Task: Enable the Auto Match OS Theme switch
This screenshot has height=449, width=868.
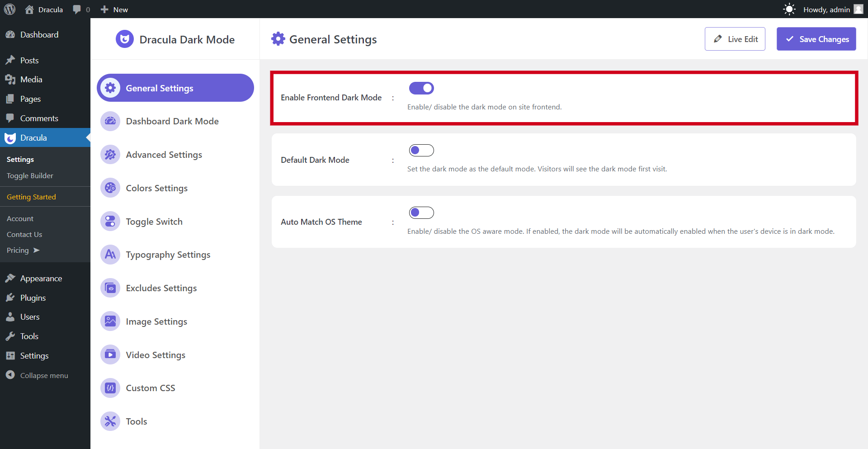Action: tap(421, 213)
